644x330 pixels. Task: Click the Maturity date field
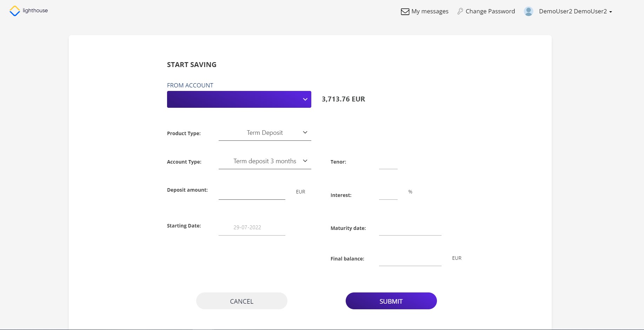[x=410, y=229]
